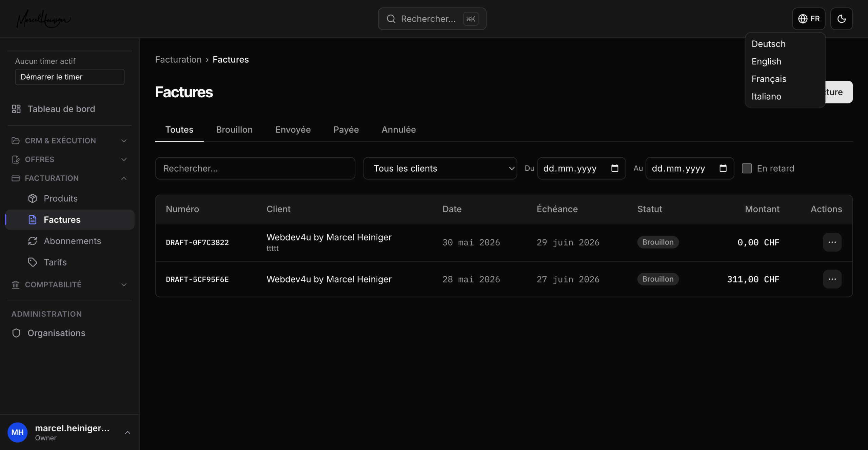This screenshot has width=868, height=450.
Task: Open Tableau de bord dashboard
Action: tap(70, 109)
